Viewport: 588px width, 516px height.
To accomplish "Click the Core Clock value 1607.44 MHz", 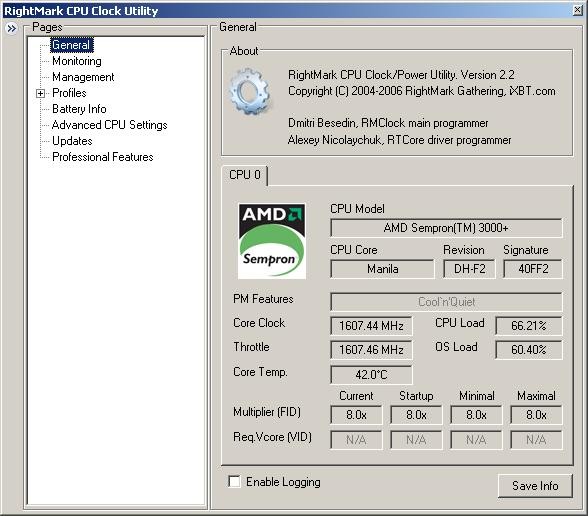I will [371, 326].
